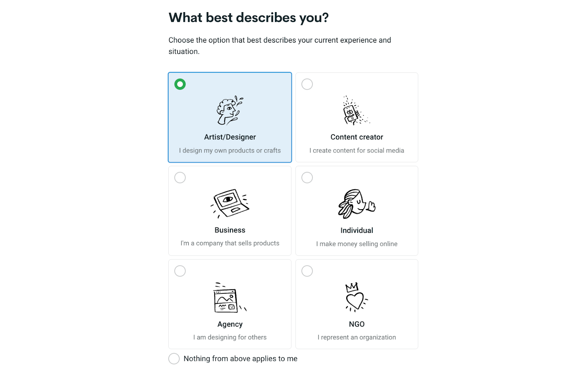Click the Business laptop illustration
This screenshot has height=372, width=588.
[x=230, y=202]
